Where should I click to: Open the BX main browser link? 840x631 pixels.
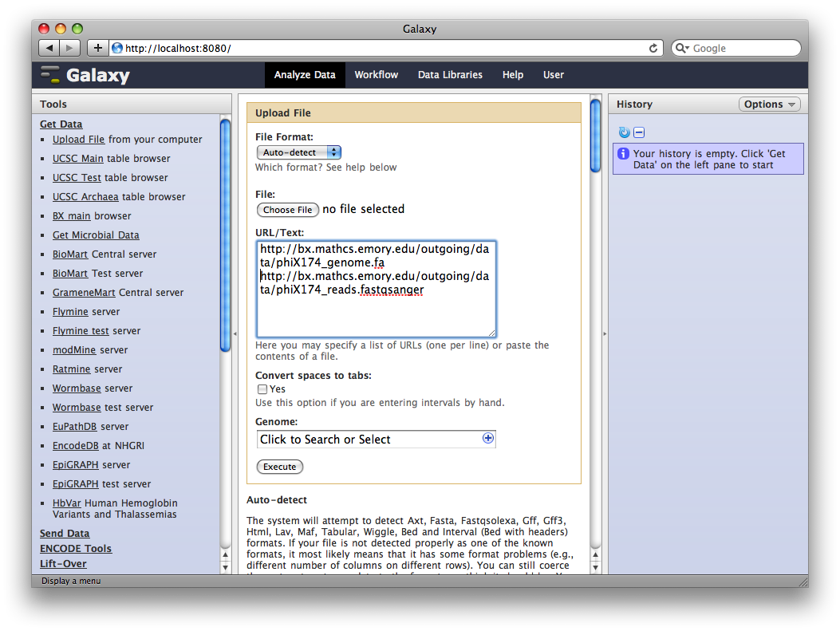pyautogui.click(x=71, y=216)
